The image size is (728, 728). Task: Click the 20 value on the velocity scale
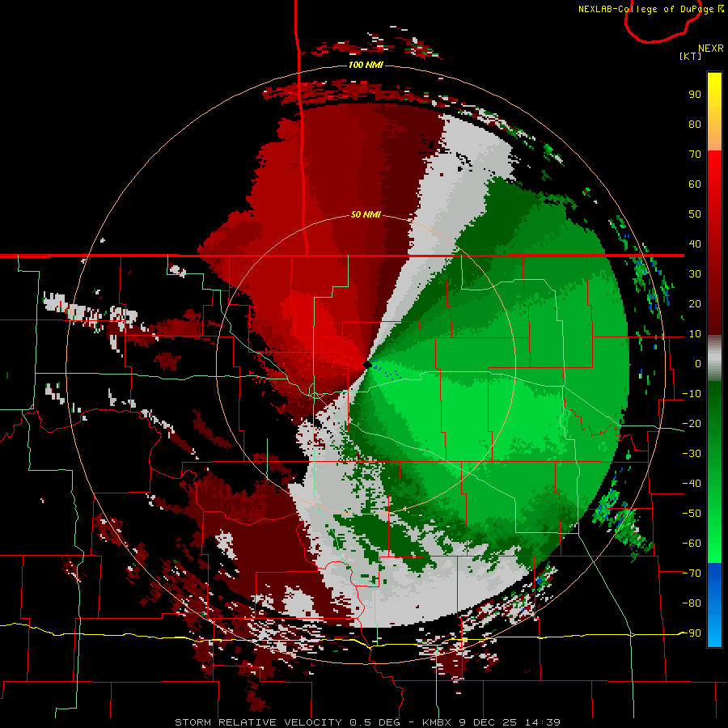point(695,304)
